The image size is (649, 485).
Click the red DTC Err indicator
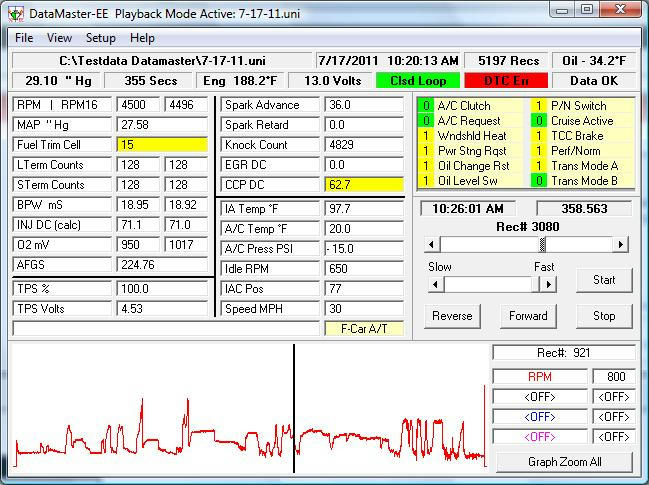tap(508, 80)
